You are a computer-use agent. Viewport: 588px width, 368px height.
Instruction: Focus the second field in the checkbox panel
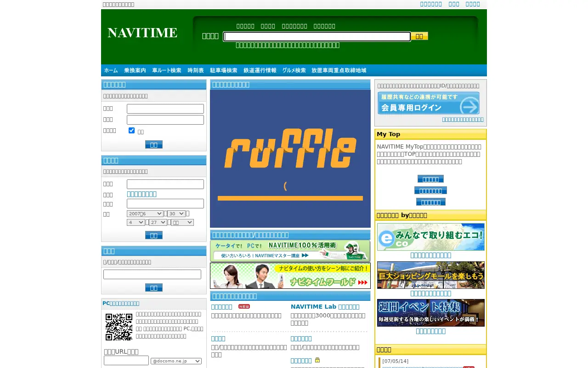165,120
